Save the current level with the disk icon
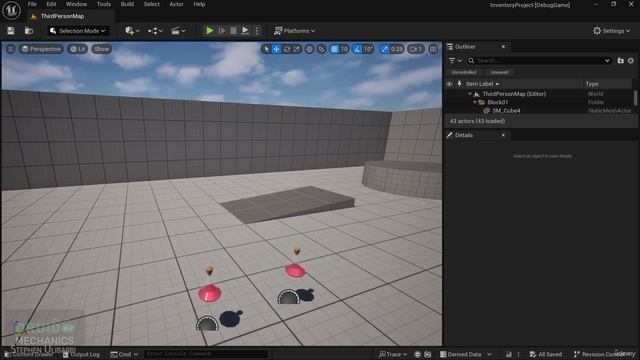Screen dimensions: 640x360 (11, 31)
